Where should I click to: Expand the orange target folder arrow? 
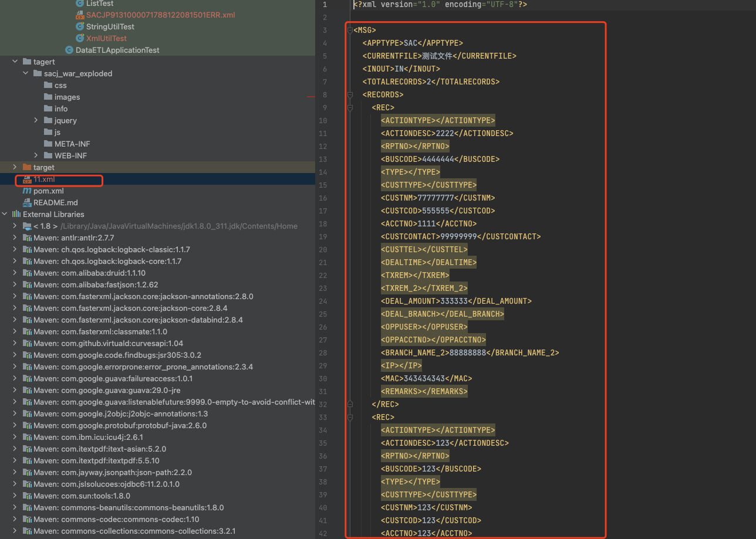point(15,168)
